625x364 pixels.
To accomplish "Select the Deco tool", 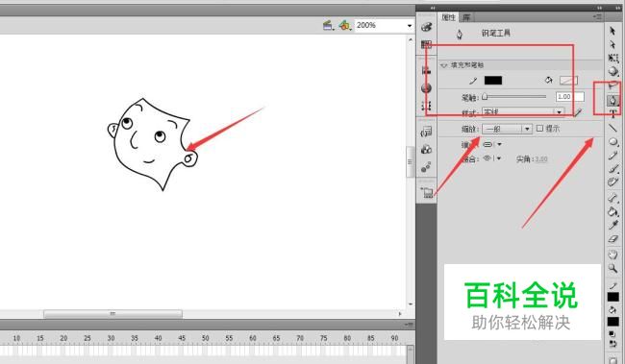I will (x=613, y=182).
